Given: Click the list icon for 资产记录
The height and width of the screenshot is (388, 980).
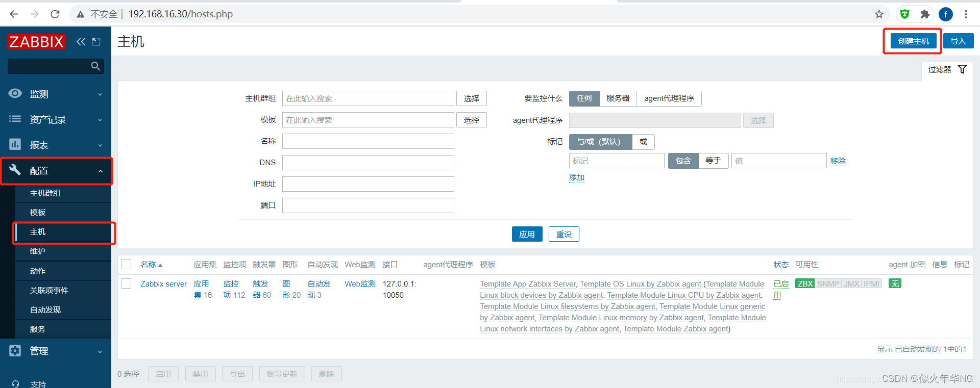Looking at the screenshot, I should tap(15, 119).
